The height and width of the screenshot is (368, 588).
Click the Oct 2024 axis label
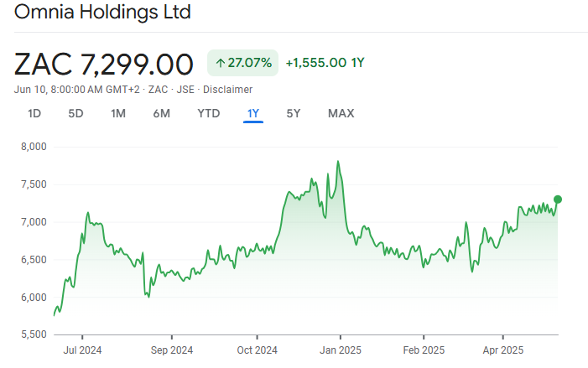point(257,350)
